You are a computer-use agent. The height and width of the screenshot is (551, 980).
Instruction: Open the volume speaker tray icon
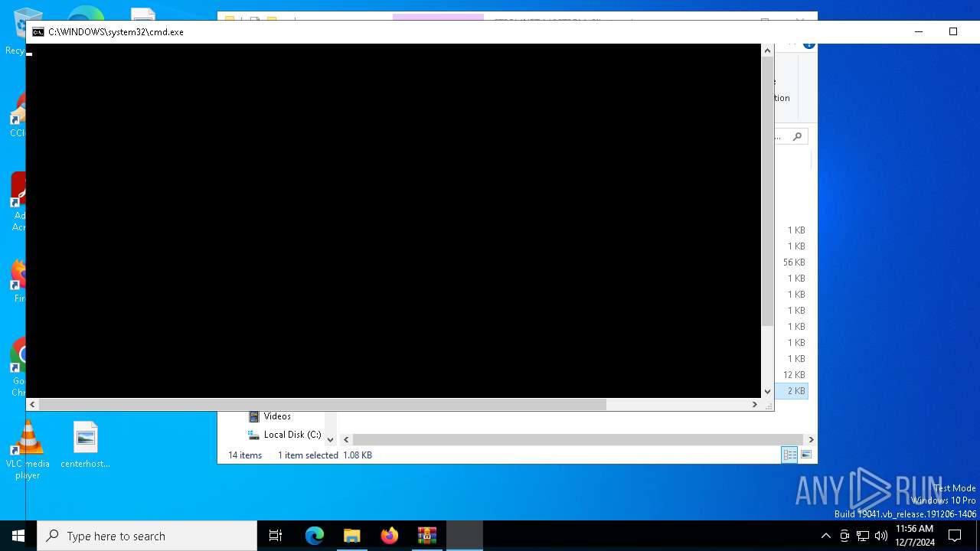881,536
